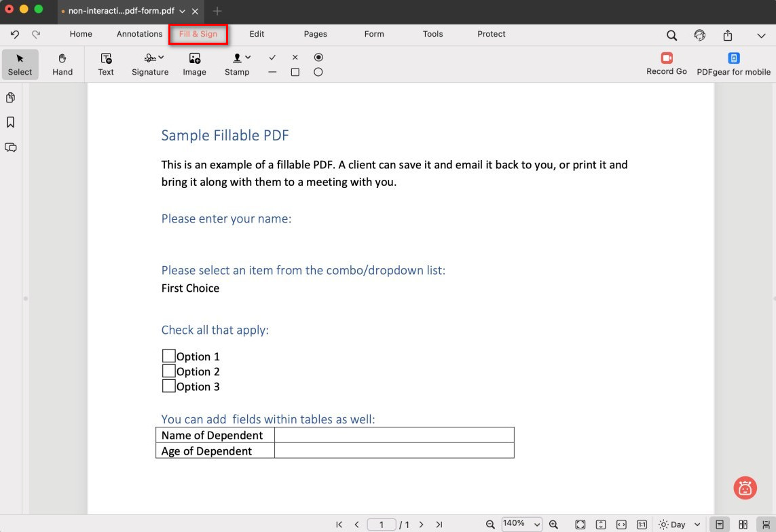Screen dimensions: 776x532
Task: Select the Hand tool
Action: [62, 64]
